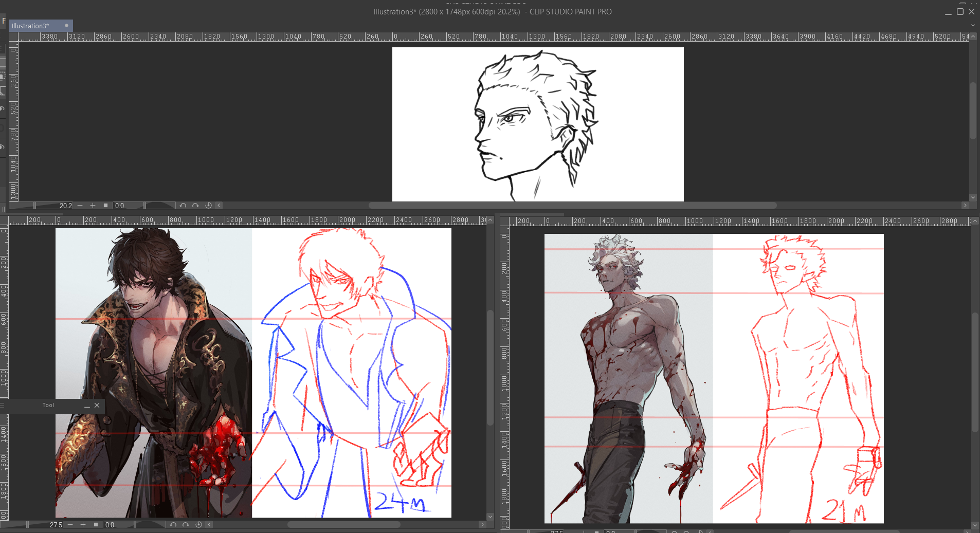Click the Tool palette title
Image resolution: width=980 pixels, height=533 pixels.
[x=48, y=406]
